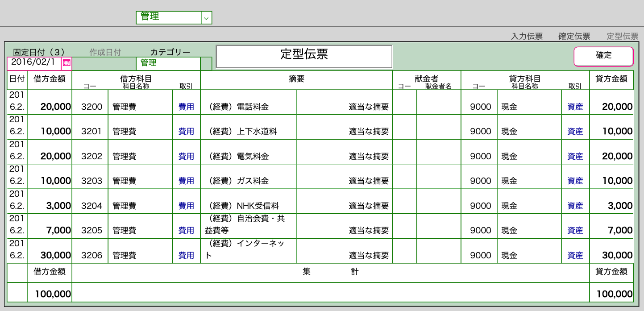Switch to the 確定伝票 tab

574,37
